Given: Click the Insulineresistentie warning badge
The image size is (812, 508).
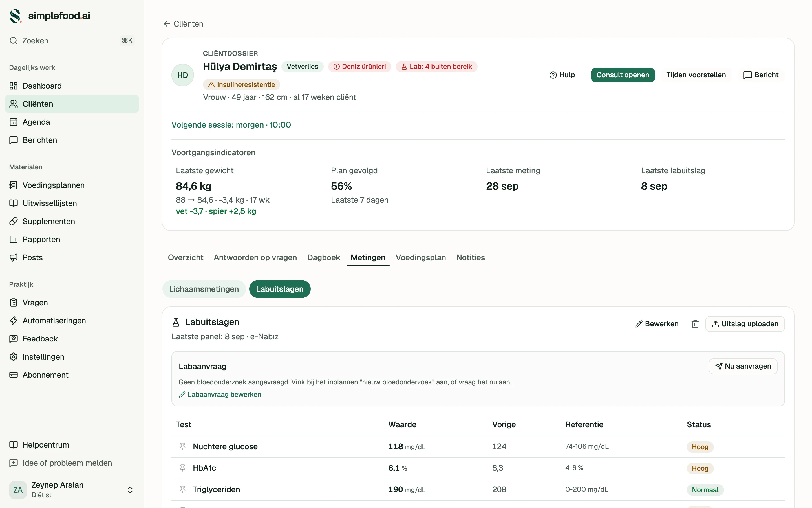Looking at the screenshot, I should [242, 85].
